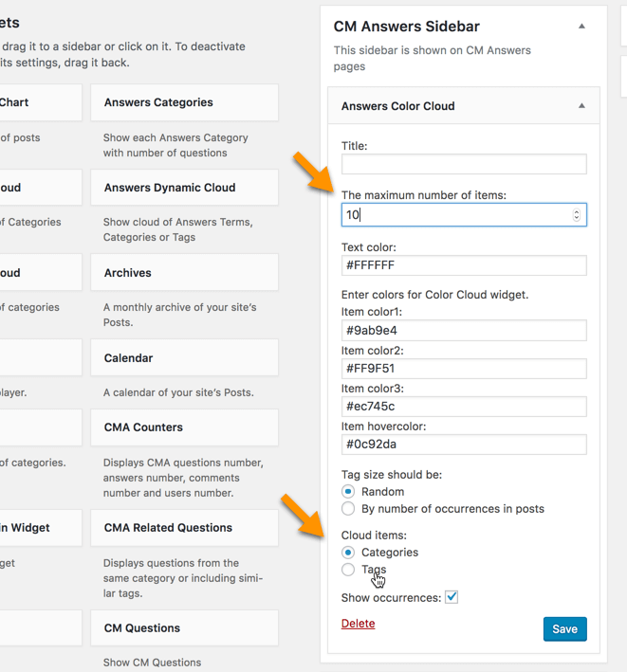Select the Random tag size option
The image size is (627, 672).
click(x=348, y=492)
